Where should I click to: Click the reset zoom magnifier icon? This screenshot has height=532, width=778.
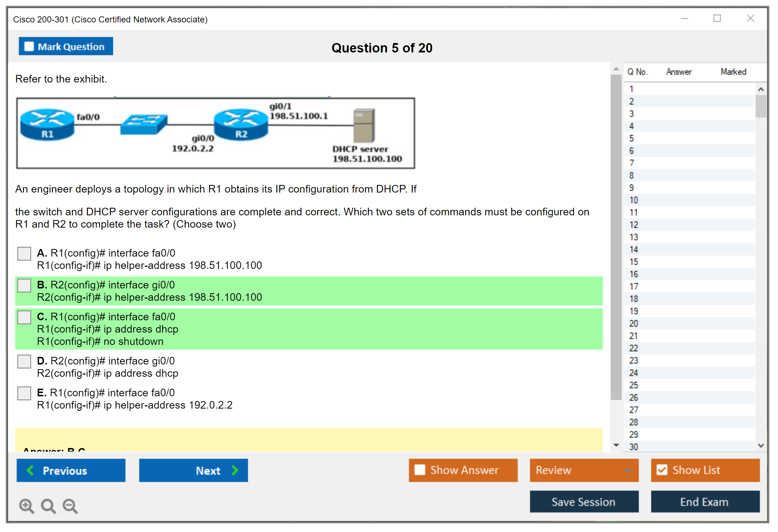tap(48, 506)
